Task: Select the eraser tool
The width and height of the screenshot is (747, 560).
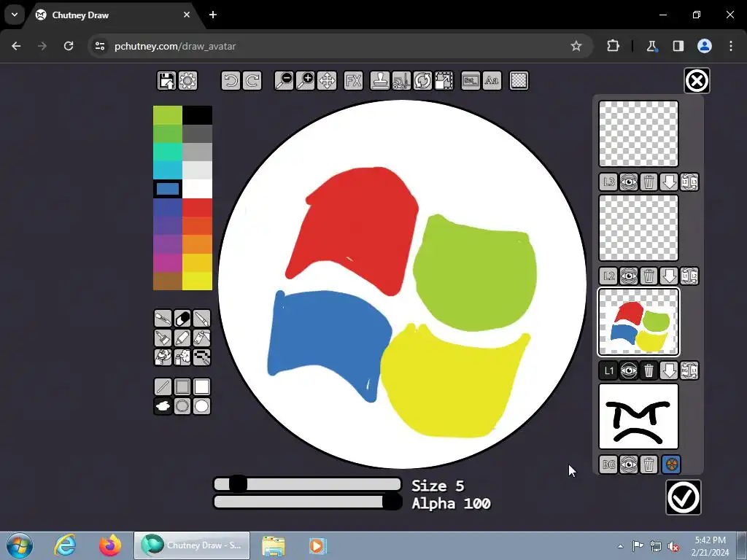Action: point(182,318)
